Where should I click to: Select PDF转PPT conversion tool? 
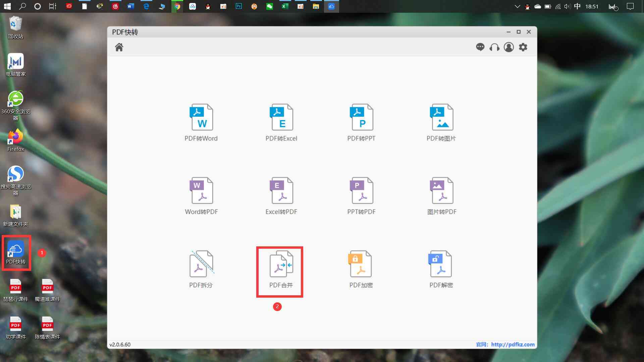pos(361,122)
